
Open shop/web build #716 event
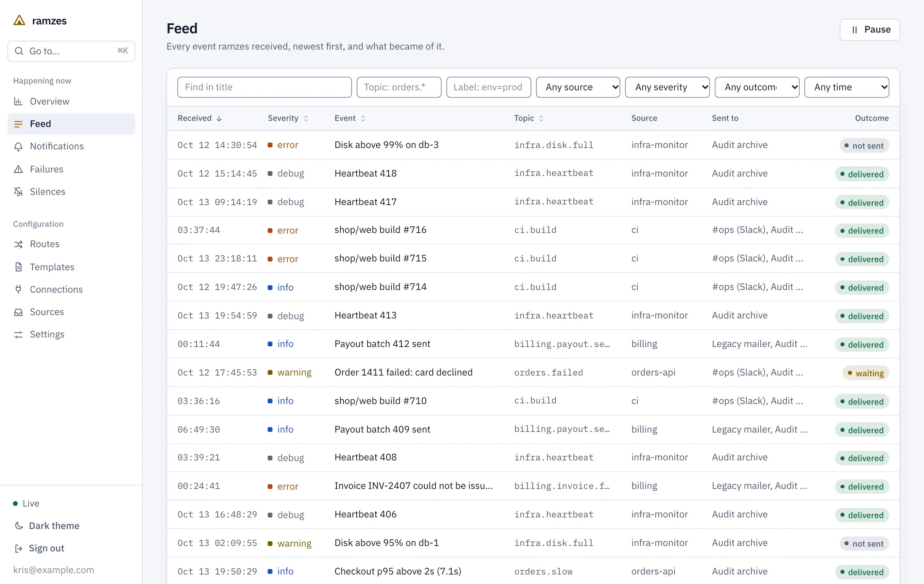point(533,230)
